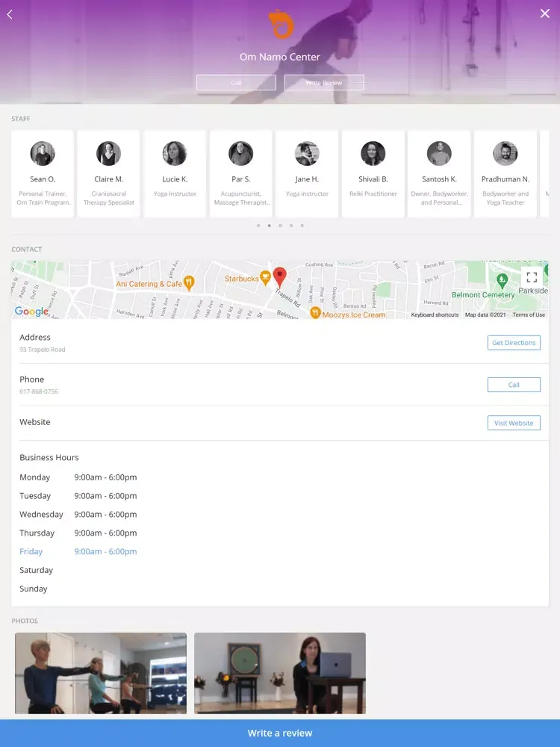This screenshot has width=560, height=747.
Task: Click the highlighted Friday hours row
Action: 78,551
